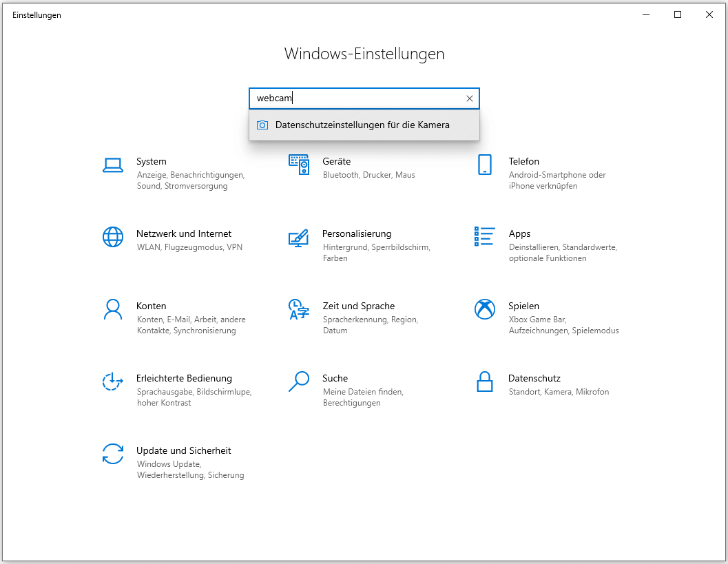Open Konten settings title

coord(152,306)
